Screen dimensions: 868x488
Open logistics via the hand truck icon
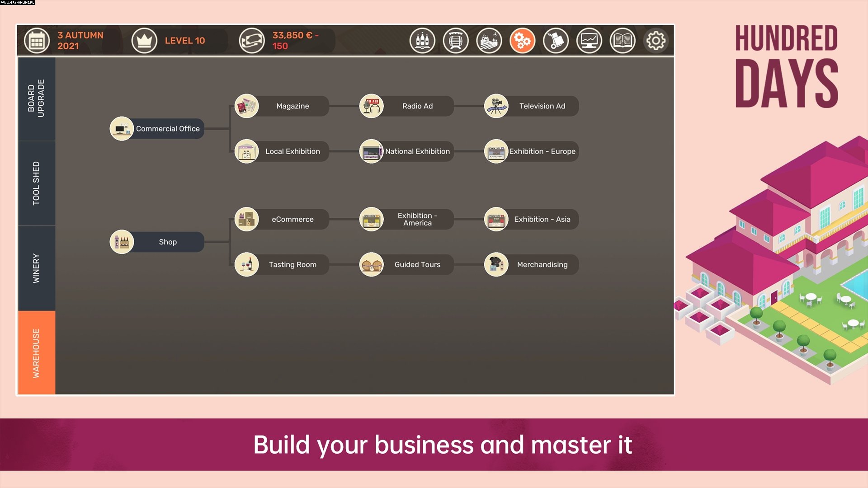click(556, 40)
